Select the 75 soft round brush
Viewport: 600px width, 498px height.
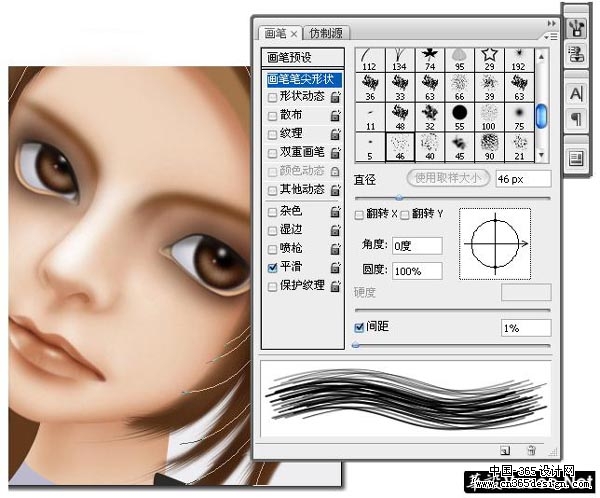tap(519, 117)
